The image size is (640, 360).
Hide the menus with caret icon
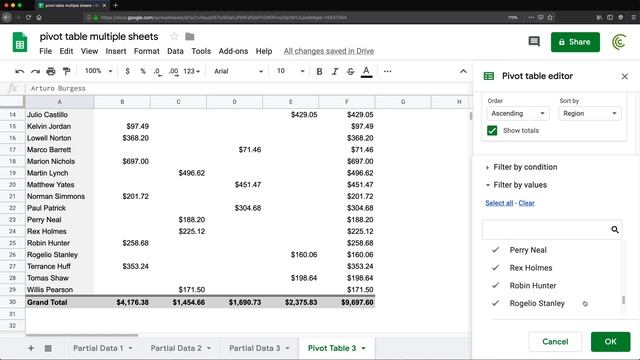click(x=463, y=71)
